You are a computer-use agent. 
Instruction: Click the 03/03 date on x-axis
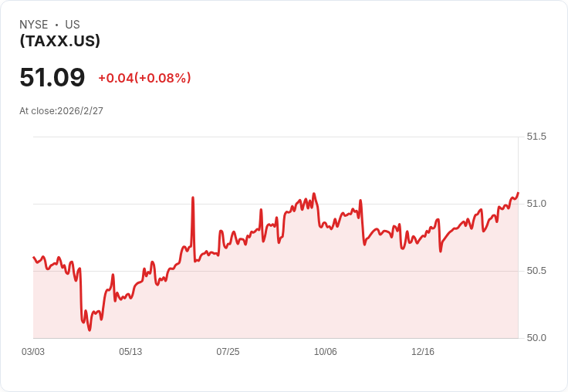(x=33, y=352)
